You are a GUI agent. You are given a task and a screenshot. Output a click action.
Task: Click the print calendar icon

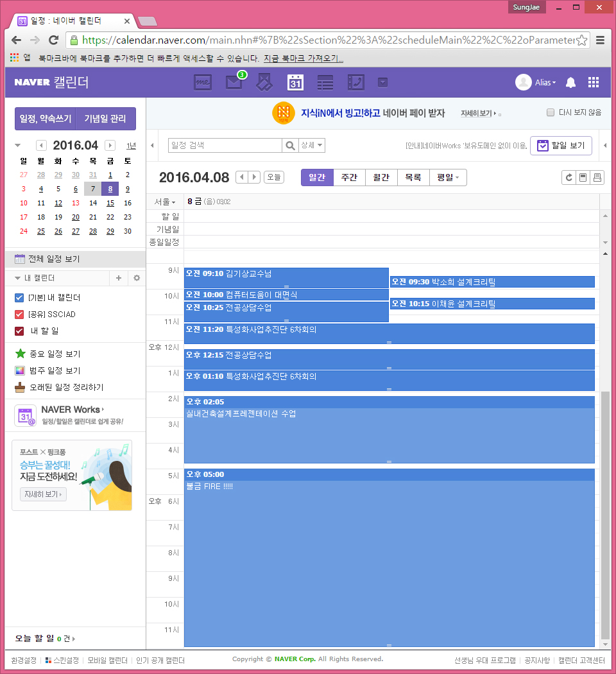[x=597, y=178]
